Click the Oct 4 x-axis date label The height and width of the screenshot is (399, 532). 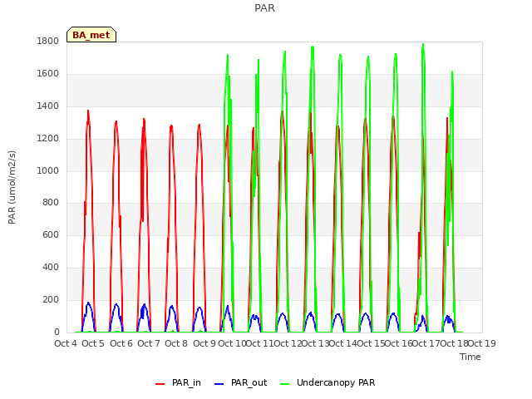point(66,343)
